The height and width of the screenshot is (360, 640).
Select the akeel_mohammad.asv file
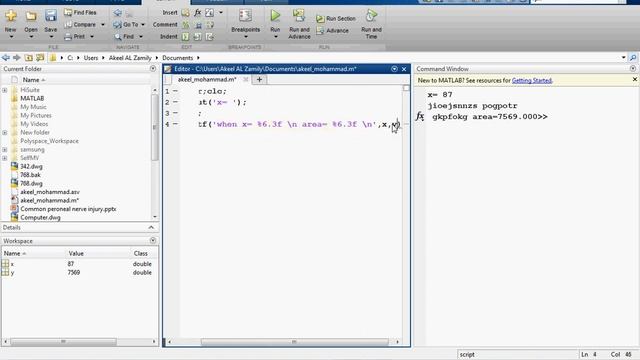pyautogui.click(x=50, y=192)
